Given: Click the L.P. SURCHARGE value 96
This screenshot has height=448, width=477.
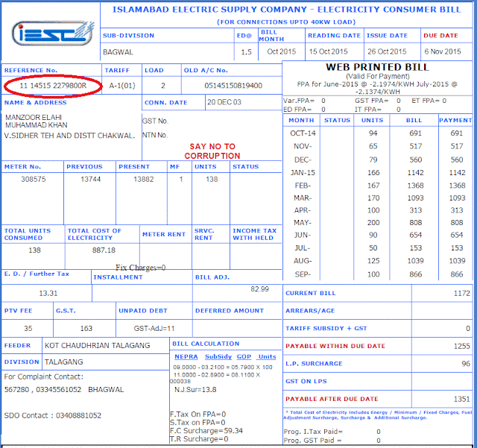Looking at the screenshot, I should (466, 364).
